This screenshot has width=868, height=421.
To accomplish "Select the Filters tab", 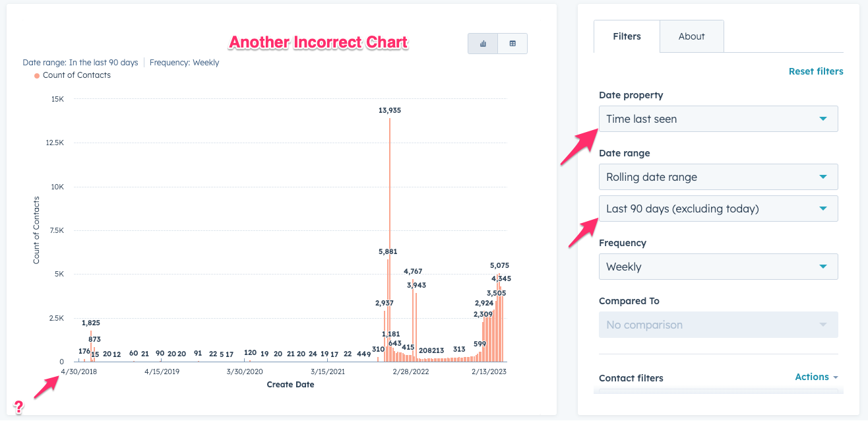I will click(x=627, y=36).
